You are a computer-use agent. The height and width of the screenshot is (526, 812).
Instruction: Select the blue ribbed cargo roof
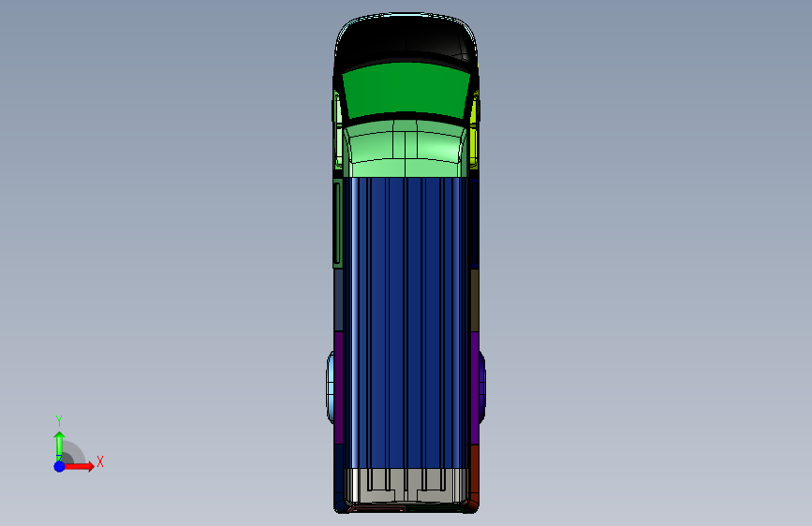pos(406,323)
